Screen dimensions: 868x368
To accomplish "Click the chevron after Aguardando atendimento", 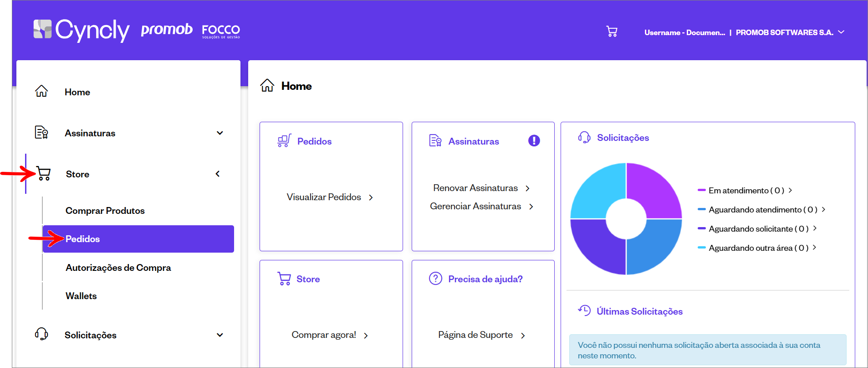I will pos(823,209).
